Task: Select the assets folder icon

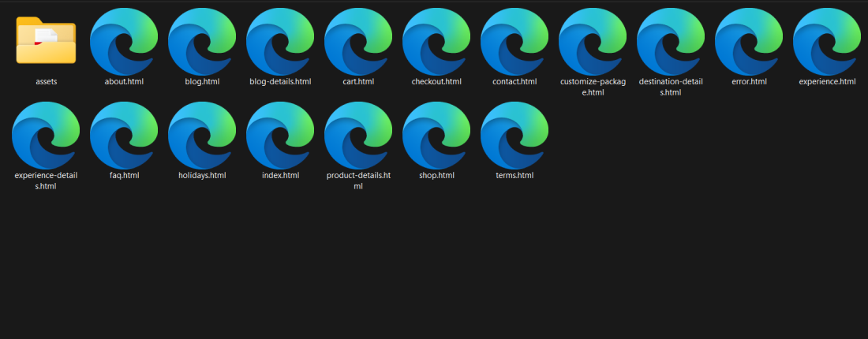Action: (46, 40)
